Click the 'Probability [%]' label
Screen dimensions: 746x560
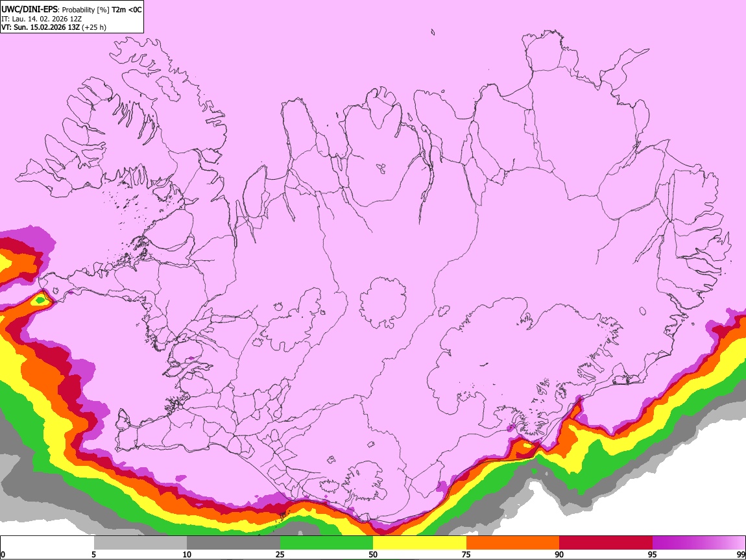[86, 10]
